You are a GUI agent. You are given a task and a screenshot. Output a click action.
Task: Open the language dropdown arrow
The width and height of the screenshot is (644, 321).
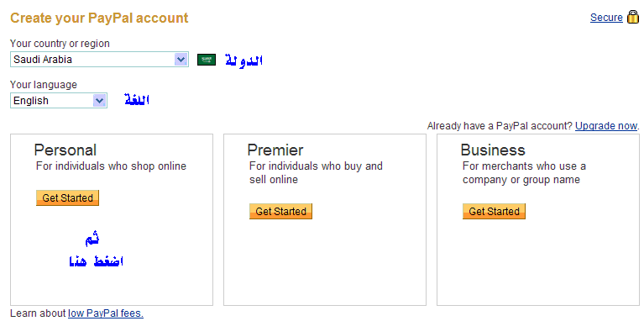coord(99,101)
